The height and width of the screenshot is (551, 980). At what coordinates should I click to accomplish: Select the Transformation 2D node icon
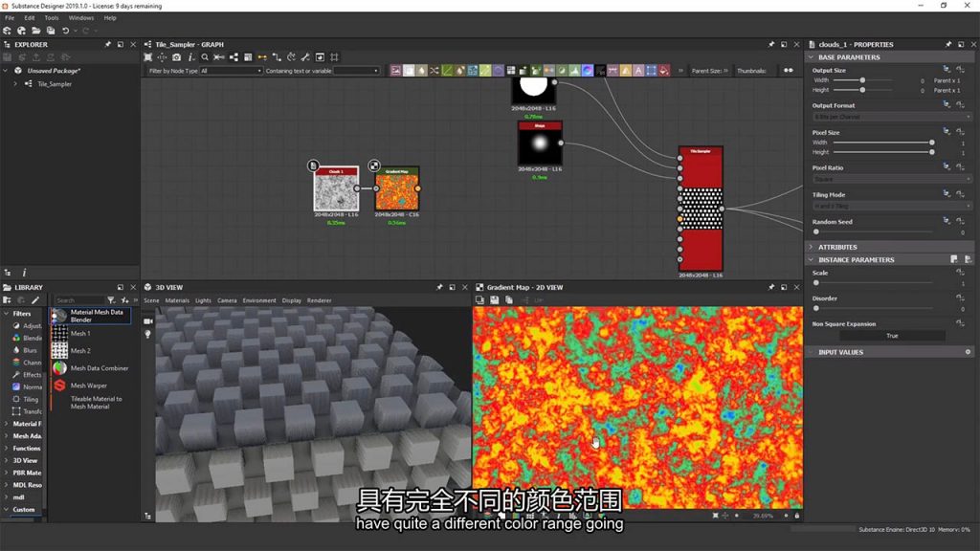(651, 71)
